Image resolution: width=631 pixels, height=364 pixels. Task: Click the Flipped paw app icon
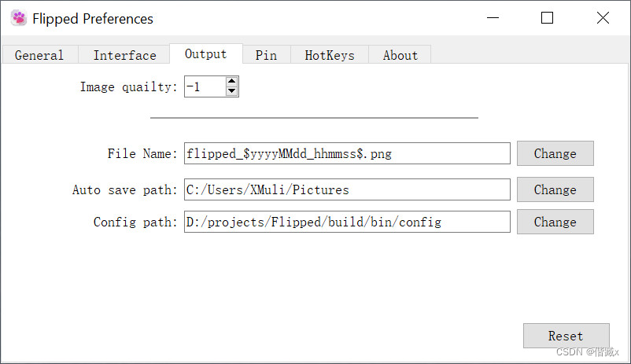[19, 18]
